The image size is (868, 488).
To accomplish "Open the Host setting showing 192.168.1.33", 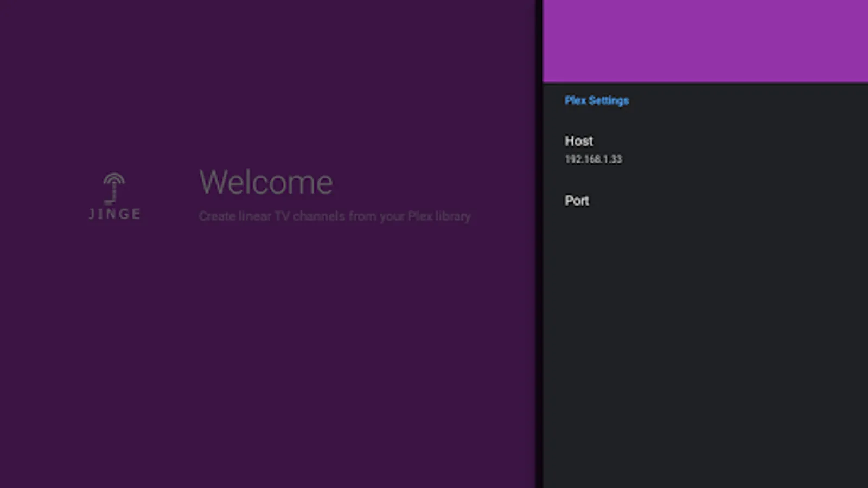I will (705, 149).
